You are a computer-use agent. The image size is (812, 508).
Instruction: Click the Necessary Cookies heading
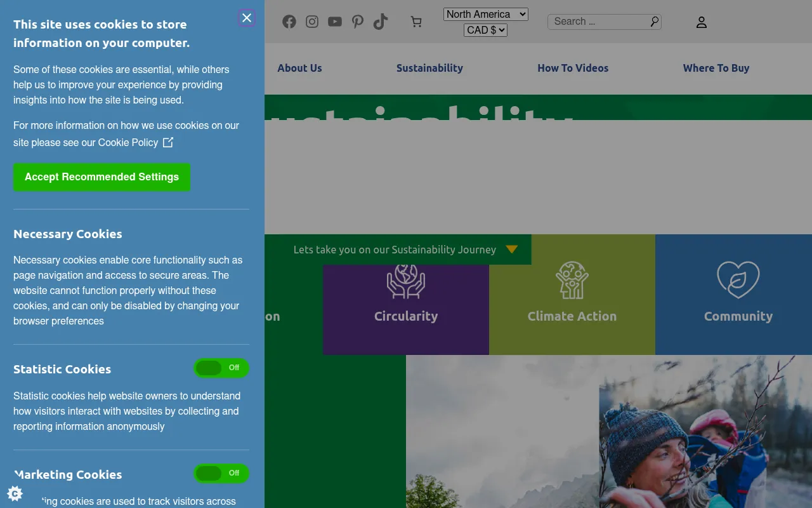coord(68,234)
